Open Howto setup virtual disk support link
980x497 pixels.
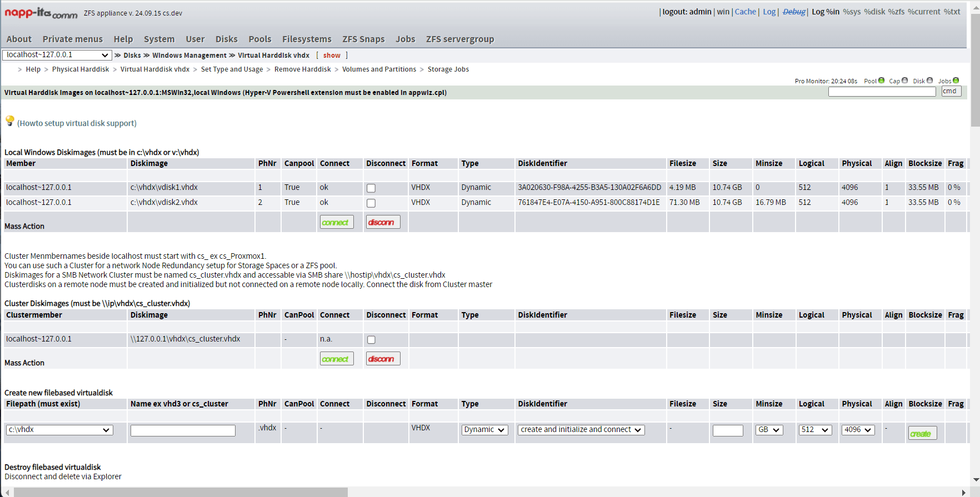[x=77, y=123]
